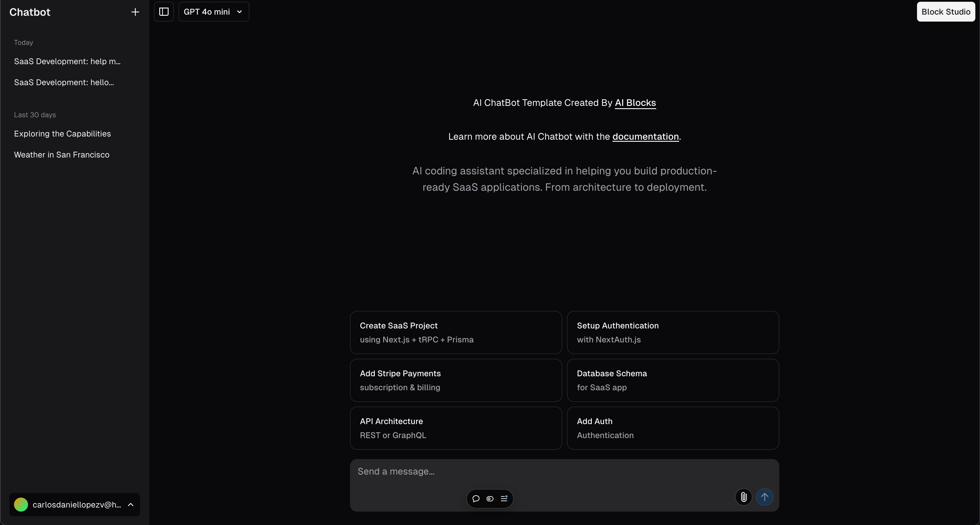Viewport: 980px width, 525px height.
Task: Open the documentation link
Action: point(645,136)
